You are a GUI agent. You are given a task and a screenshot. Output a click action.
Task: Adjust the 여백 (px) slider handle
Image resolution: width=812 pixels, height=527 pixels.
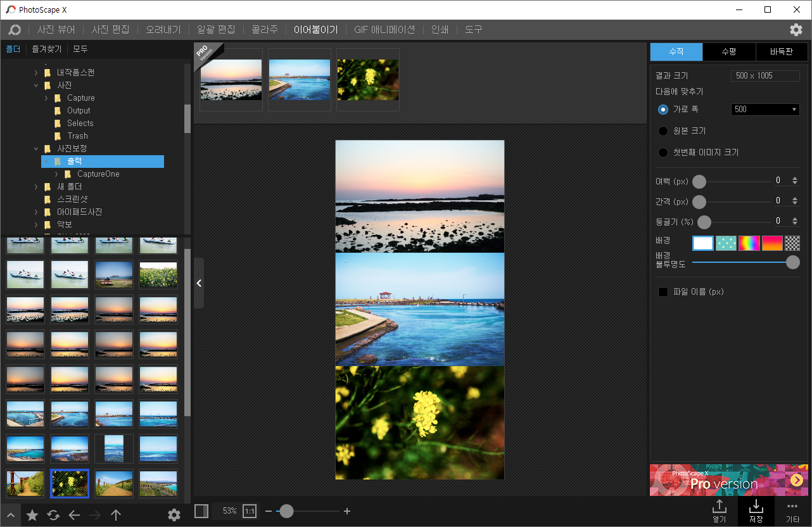coord(699,182)
